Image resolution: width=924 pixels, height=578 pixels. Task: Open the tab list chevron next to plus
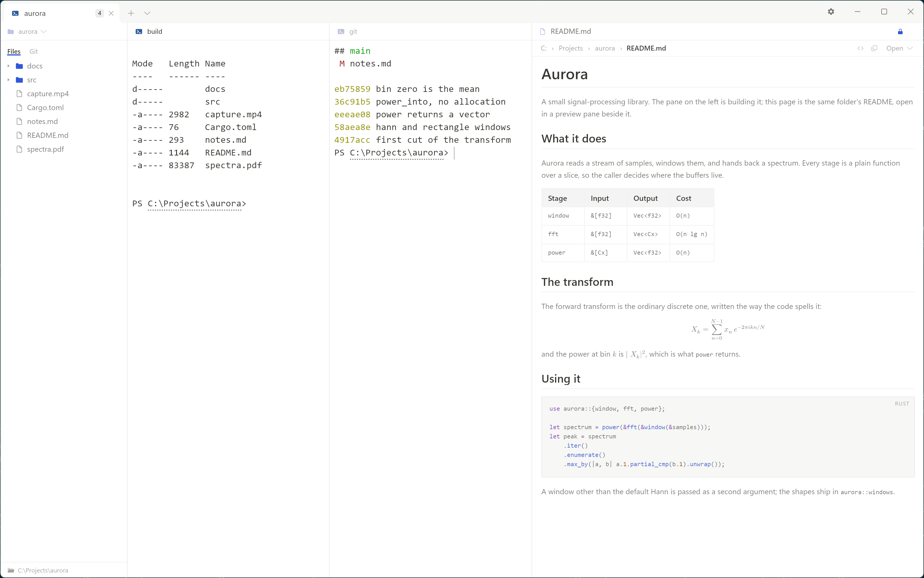coord(147,13)
